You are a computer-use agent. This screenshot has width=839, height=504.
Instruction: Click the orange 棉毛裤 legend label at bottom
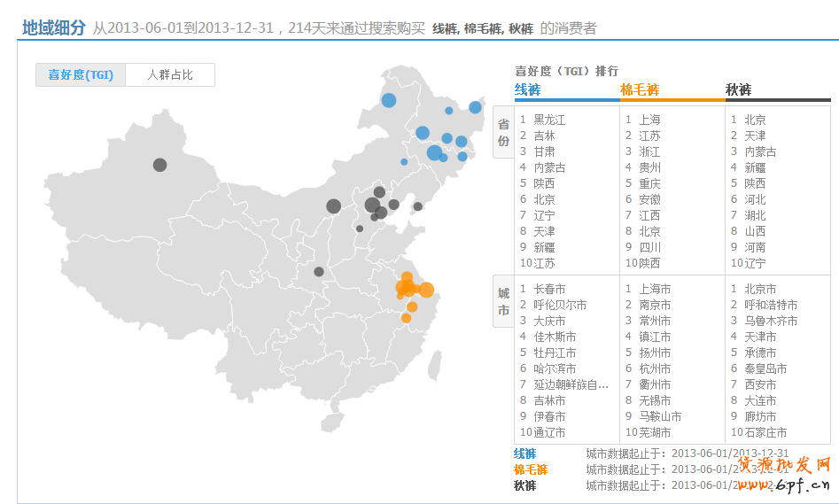[x=531, y=469]
